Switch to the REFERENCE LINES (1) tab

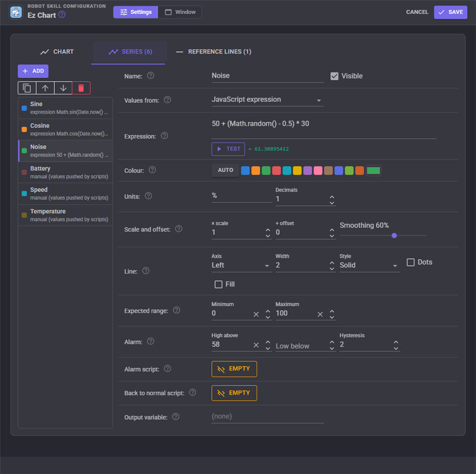coord(214,52)
